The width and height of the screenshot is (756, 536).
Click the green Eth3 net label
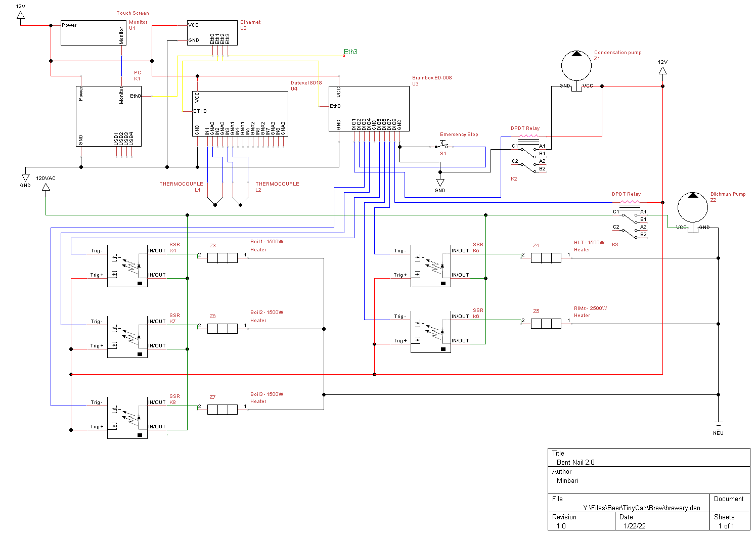pyautogui.click(x=350, y=52)
